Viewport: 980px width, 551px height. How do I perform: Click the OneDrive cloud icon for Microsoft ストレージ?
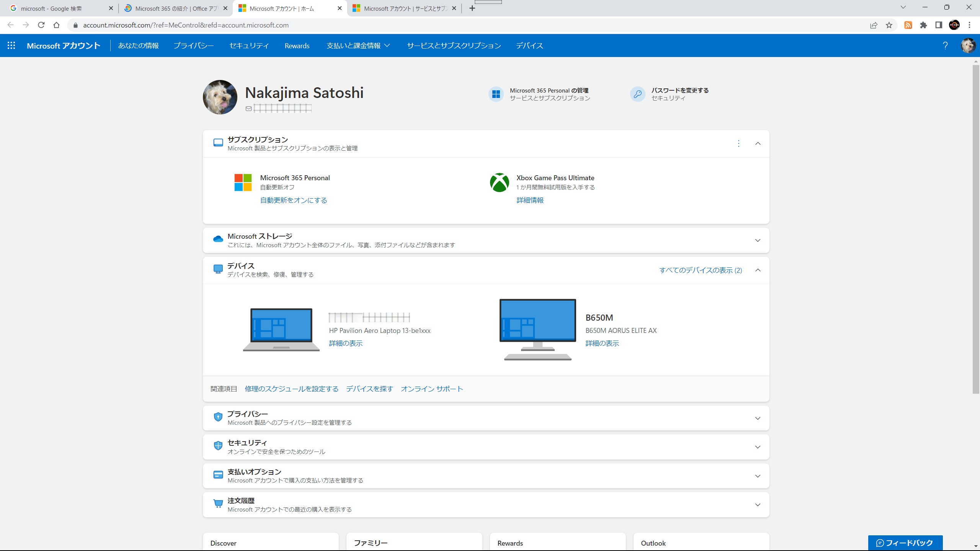218,239
